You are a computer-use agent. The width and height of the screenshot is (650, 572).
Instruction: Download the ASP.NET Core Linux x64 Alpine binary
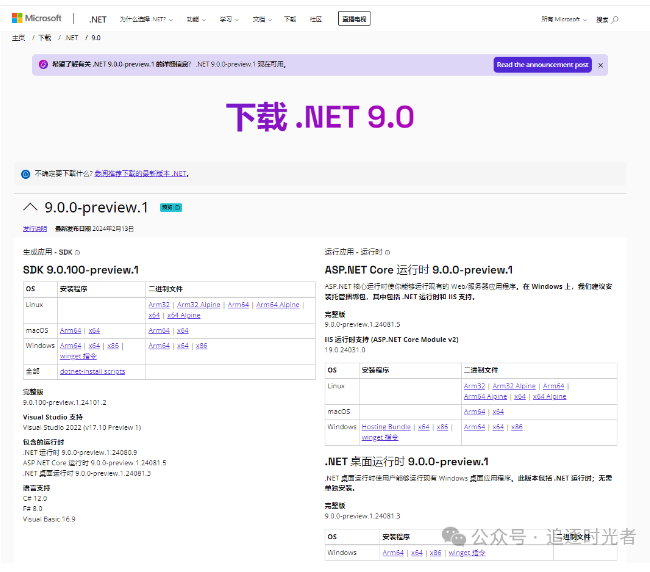coord(549,397)
